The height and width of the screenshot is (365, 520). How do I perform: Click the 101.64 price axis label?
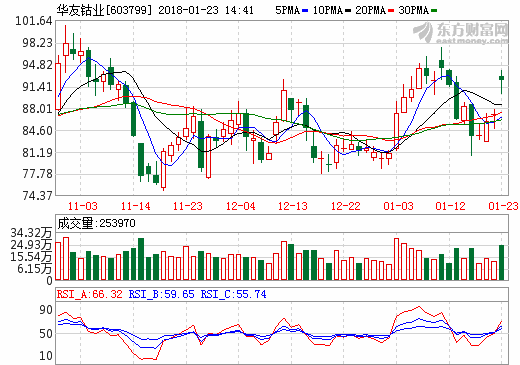click(x=34, y=21)
